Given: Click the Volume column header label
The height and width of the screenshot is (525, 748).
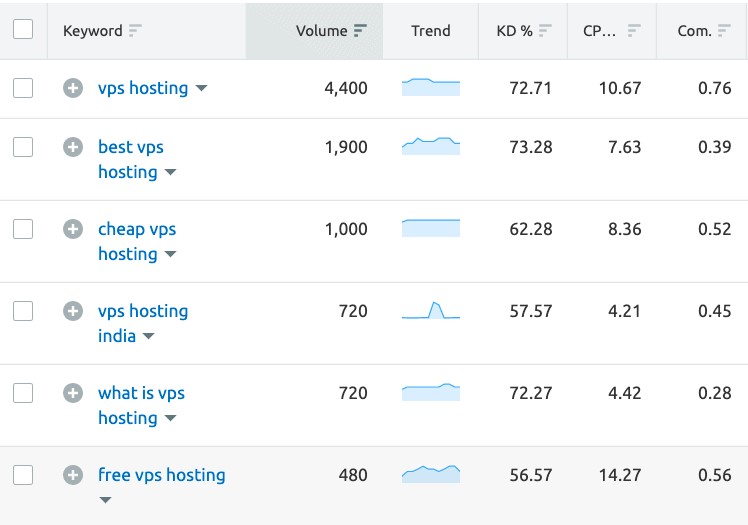Looking at the screenshot, I should pyautogui.click(x=322, y=31).
